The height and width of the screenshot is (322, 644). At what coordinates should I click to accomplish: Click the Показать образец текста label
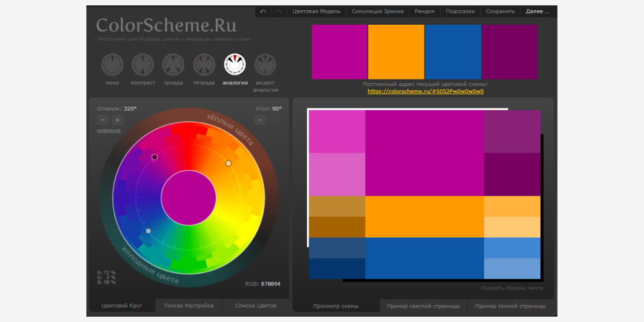pos(511,288)
